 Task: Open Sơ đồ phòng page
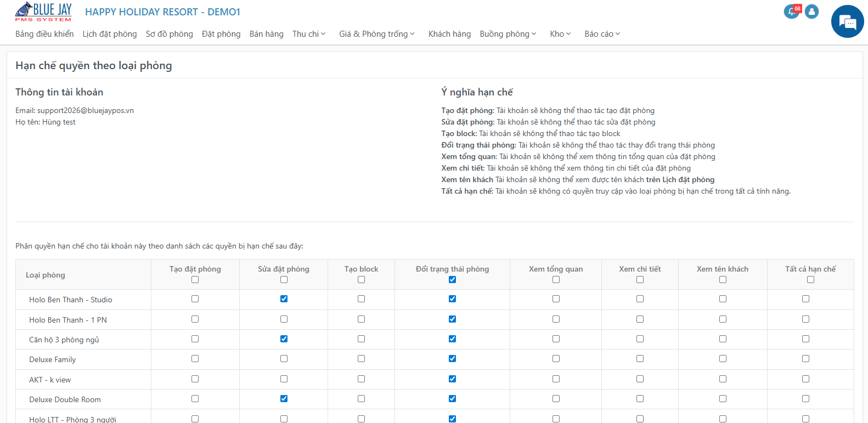click(x=170, y=34)
